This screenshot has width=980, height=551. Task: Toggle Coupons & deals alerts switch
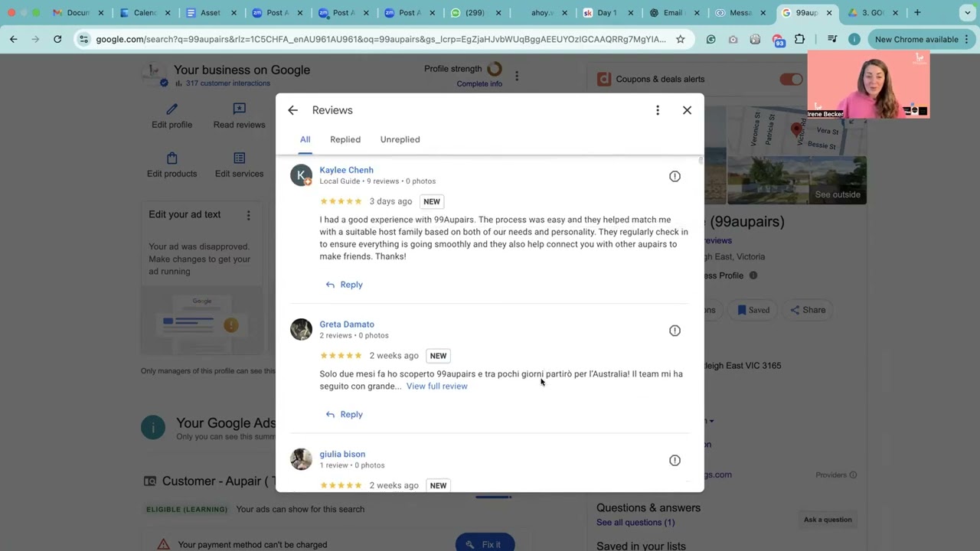[x=792, y=80]
